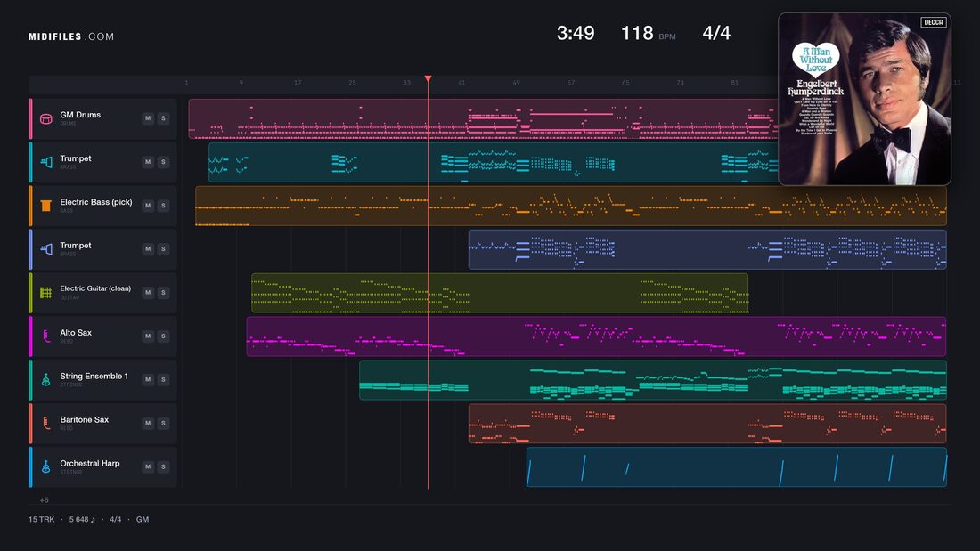This screenshot has width=980, height=551.
Task: Click the String Ensemble 1 icon
Action: click(45, 380)
